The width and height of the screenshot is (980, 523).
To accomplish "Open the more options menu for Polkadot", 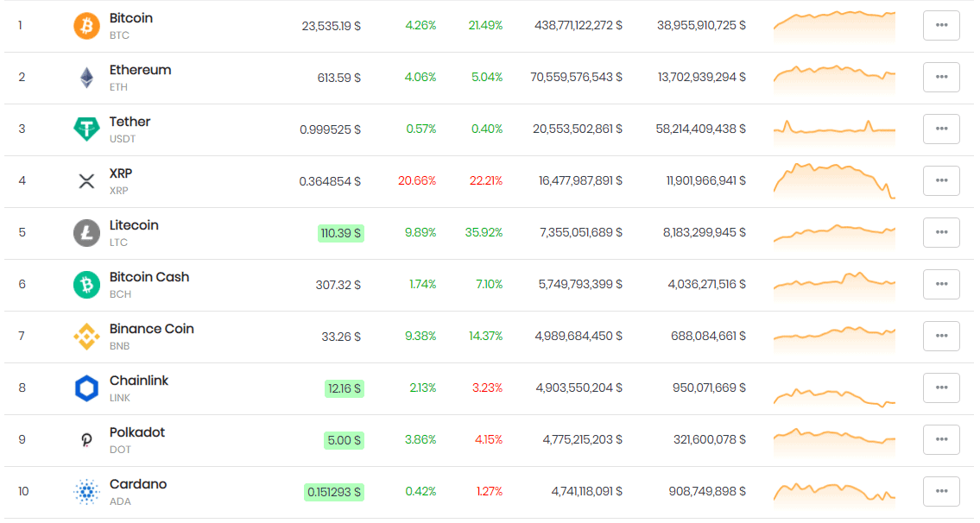I will point(941,440).
